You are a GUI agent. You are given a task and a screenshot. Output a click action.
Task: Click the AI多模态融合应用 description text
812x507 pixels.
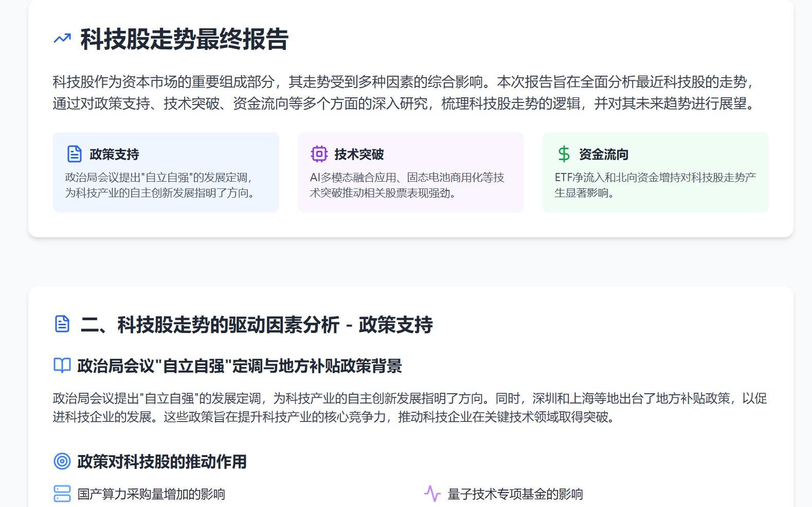coord(407,185)
